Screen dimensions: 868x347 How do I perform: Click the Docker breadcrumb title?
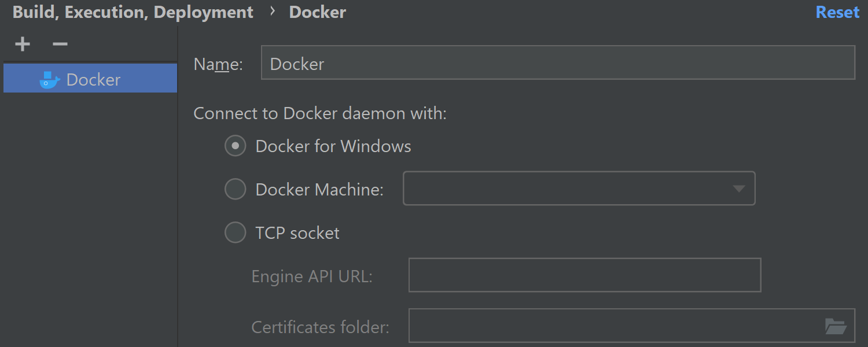(318, 12)
